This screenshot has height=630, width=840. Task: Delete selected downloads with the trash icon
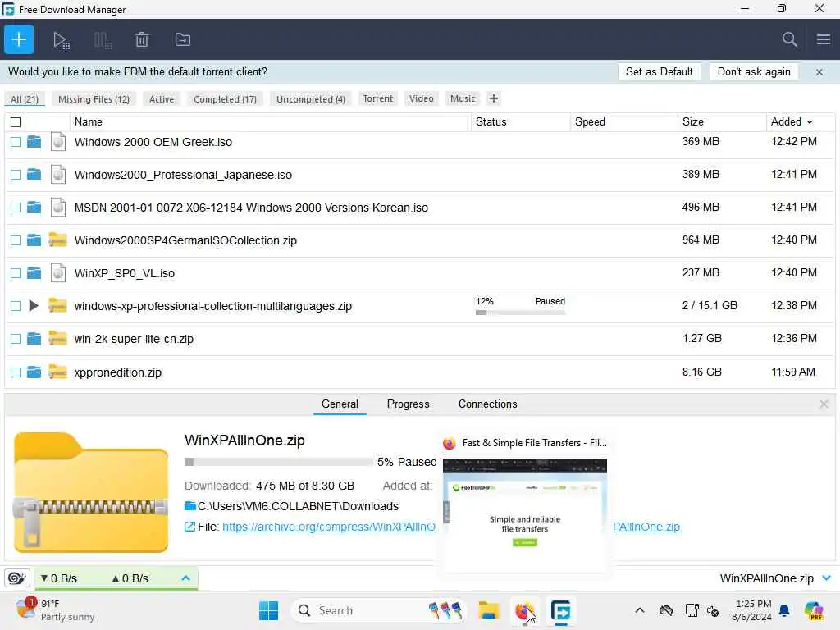coord(142,39)
